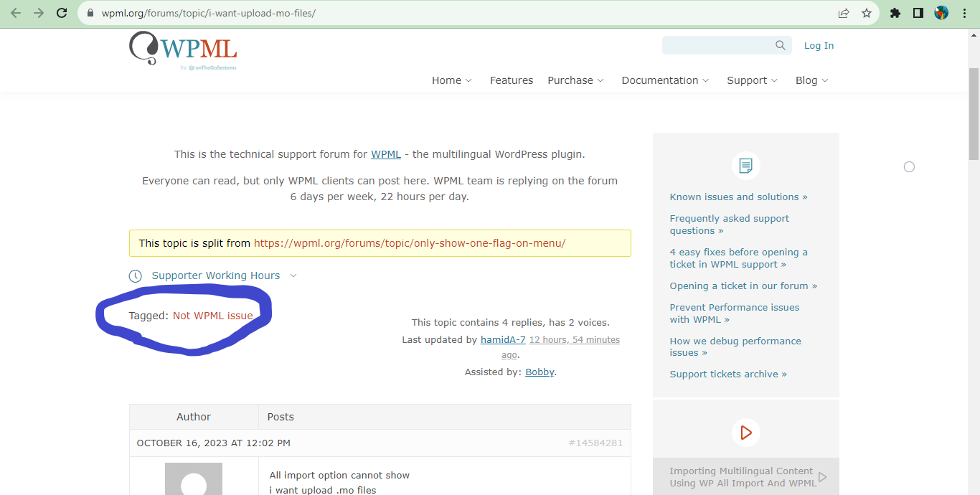Click the browser address bar URL

click(209, 13)
